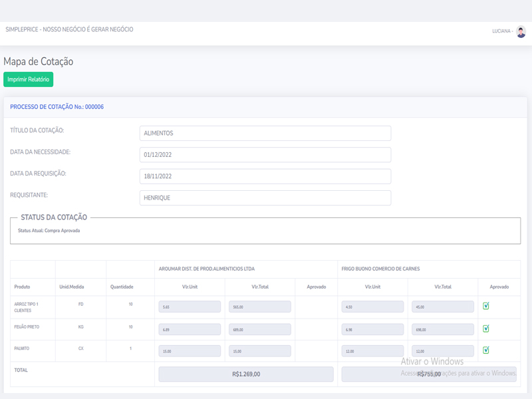Click the TOTAL row label
Screen dimensions: 532x399
tap(21, 370)
